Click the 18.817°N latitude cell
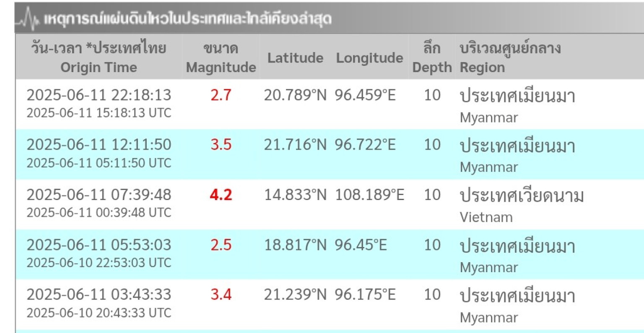644x333 pixels. click(x=295, y=245)
